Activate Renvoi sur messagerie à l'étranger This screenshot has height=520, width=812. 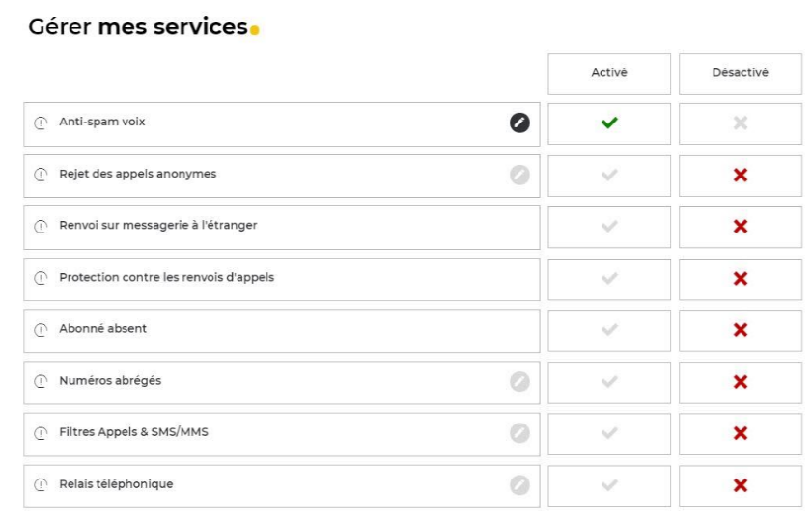pyautogui.click(x=609, y=227)
